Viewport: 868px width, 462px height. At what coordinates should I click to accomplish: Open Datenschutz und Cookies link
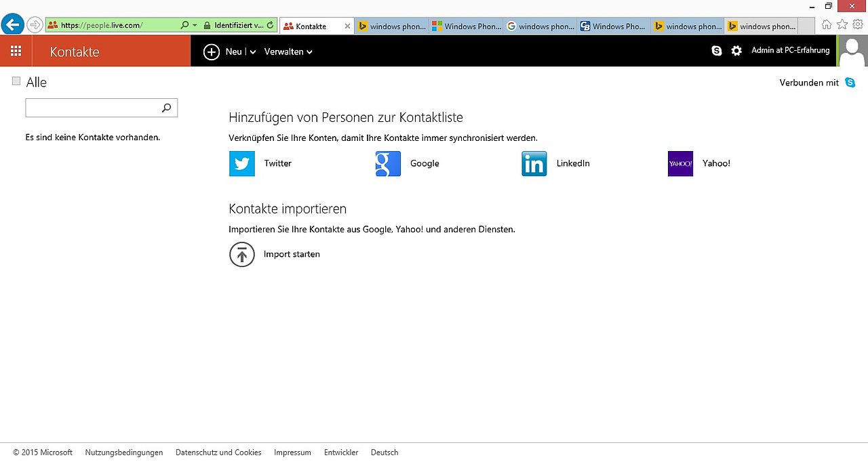point(218,453)
